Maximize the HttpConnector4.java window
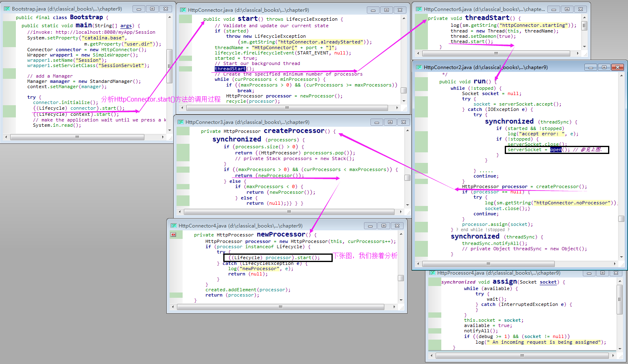This screenshot has width=628, height=364. pyautogui.click(x=384, y=225)
